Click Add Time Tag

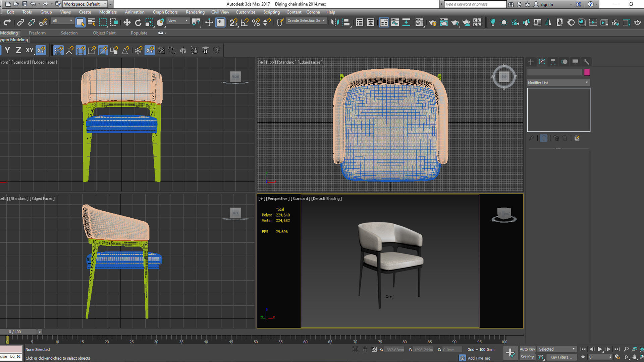pyautogui.click(x=479, y=358)
